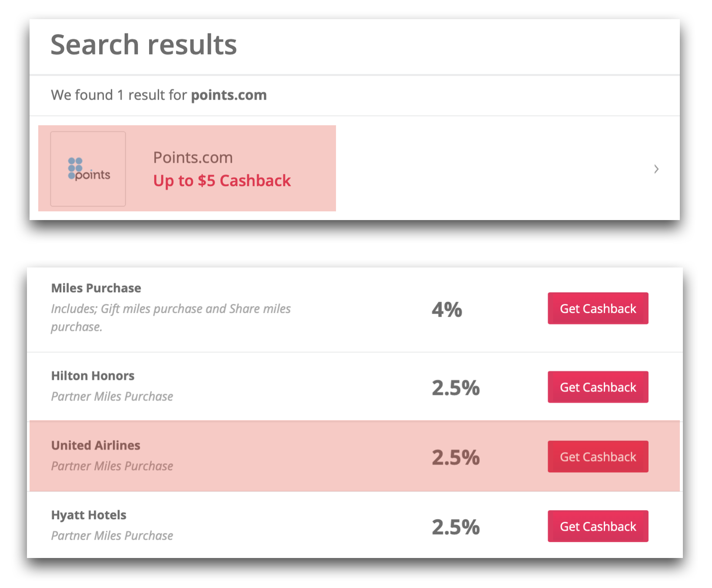Select the United Airlines row title
The width and height of the screenshot is (712, 588).
click(x=96, y=445)
